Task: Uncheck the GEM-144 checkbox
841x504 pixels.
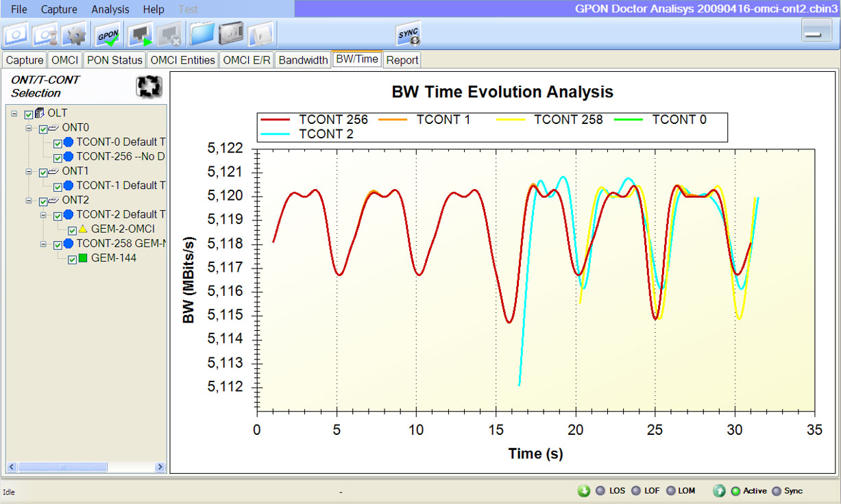Action: [73, 260]
